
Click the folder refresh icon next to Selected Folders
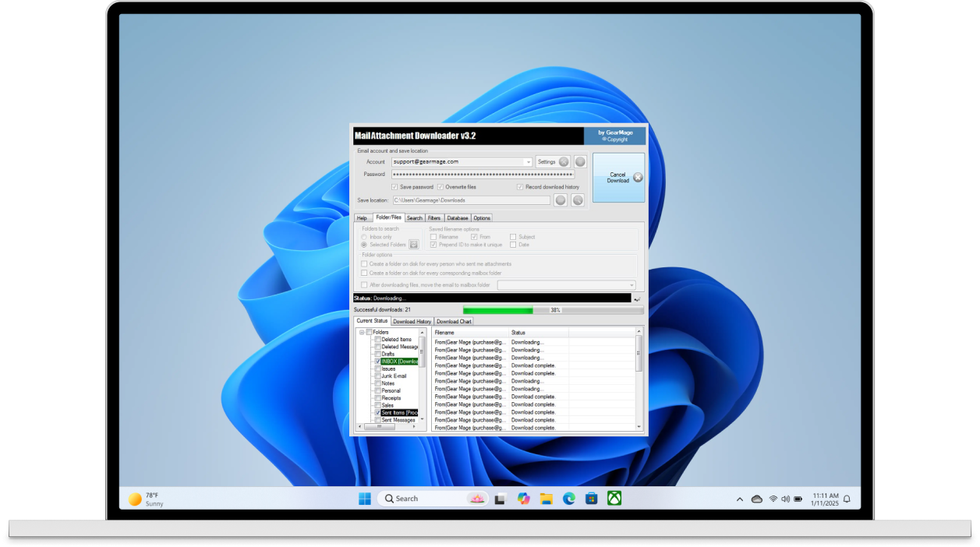coord(414,245)
